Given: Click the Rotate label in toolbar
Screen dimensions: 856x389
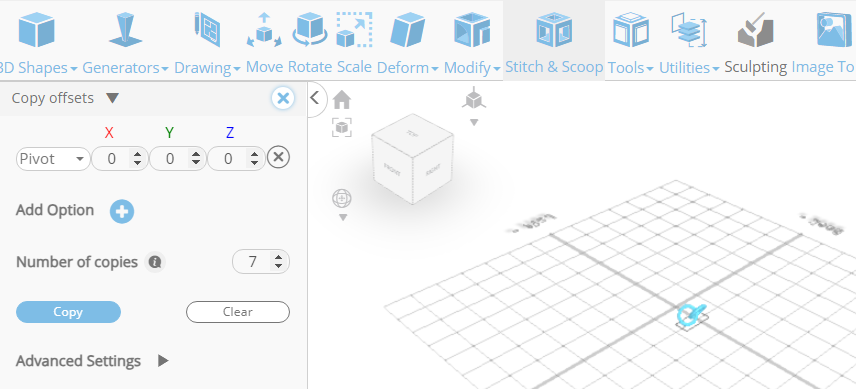Looking at the screenshot, I should point(310,67).
